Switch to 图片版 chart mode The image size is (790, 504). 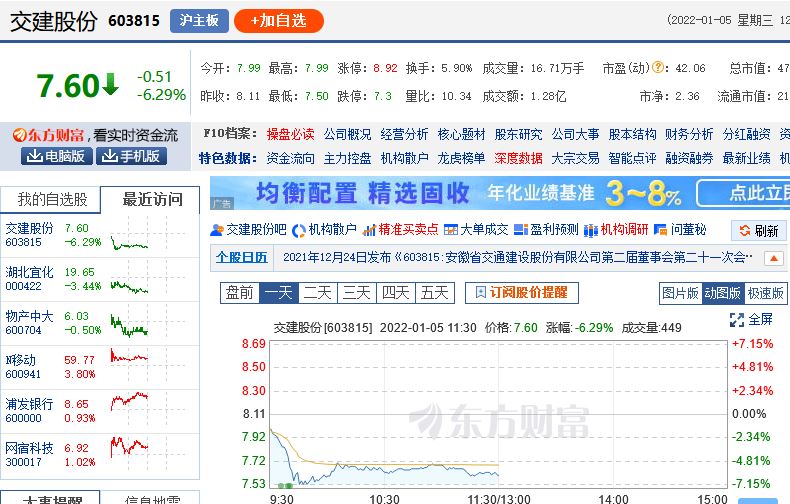(x=680, y=293)
